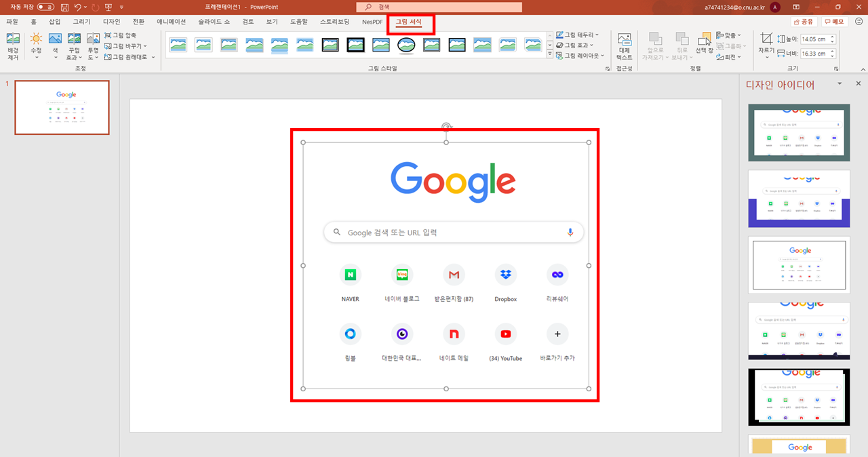Click the Undo arrow icon

tap(78, 7)
